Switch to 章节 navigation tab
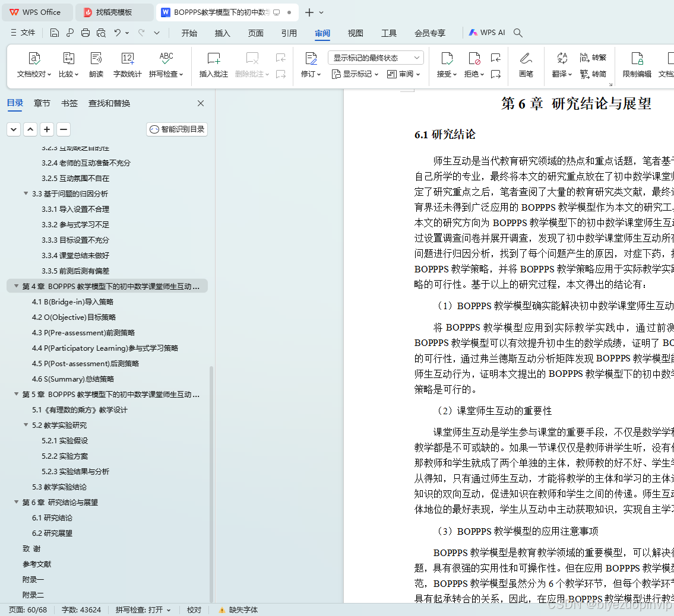Viewport: 674px width, 616px height. 42,103
